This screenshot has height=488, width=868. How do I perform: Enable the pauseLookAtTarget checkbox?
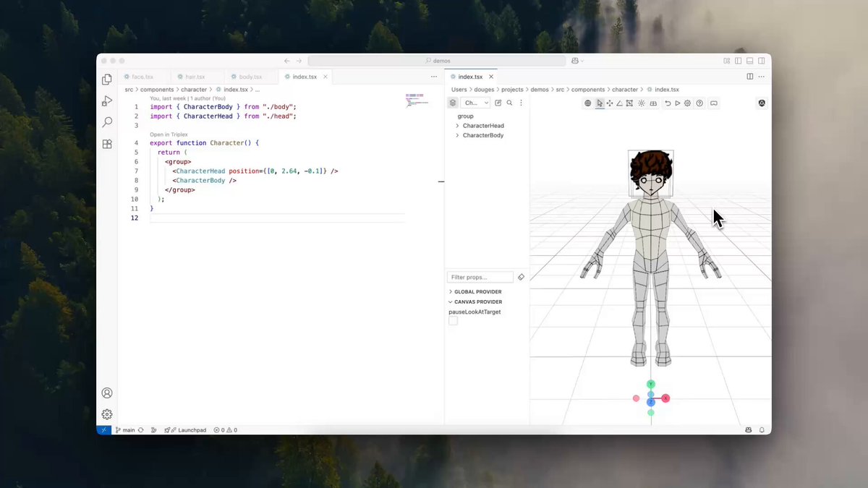(453, 321)
